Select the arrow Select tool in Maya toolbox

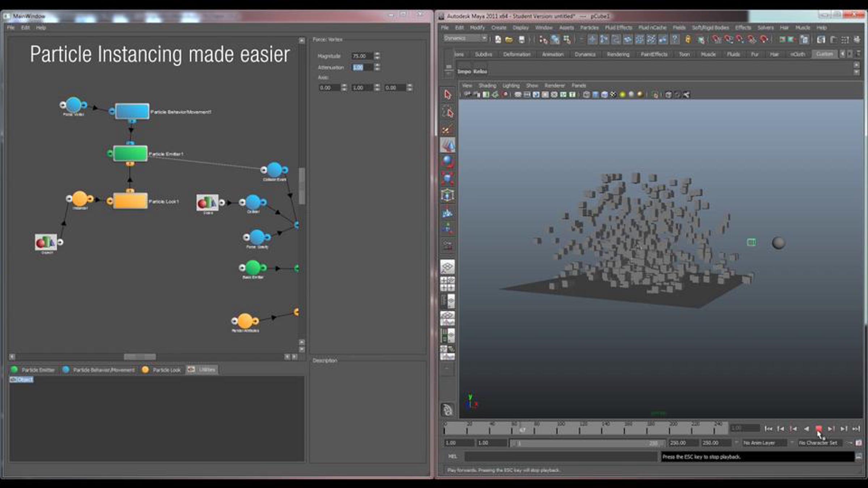(448, 95)
